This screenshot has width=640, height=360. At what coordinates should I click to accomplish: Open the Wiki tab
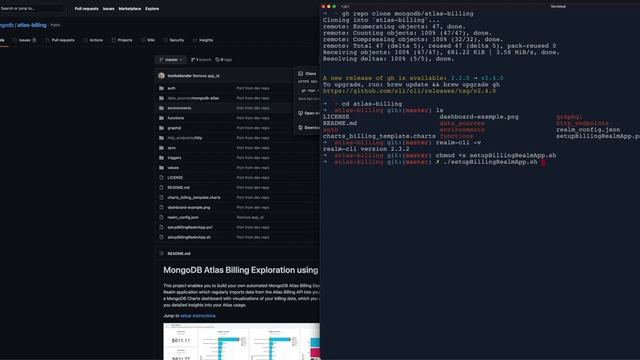(148, 40)
